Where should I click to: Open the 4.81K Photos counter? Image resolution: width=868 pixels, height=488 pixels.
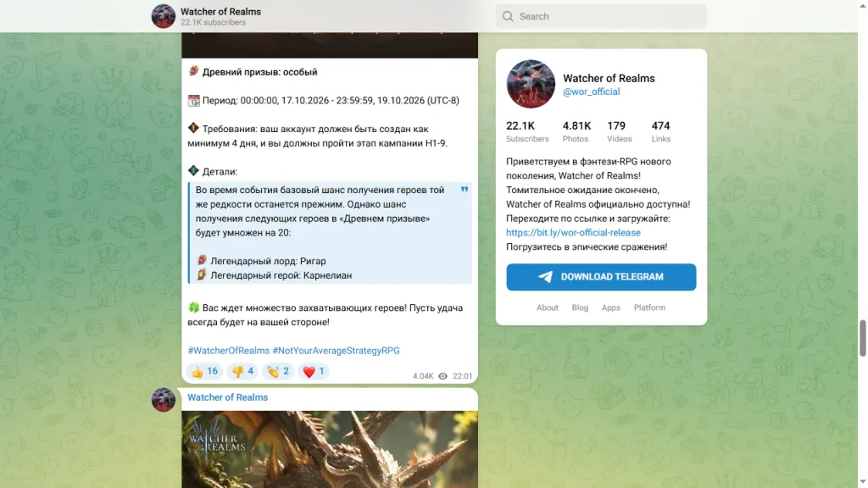[x=576, y=131]
